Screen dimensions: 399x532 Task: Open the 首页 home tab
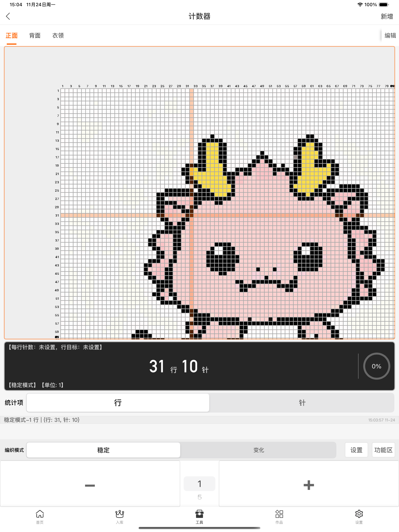[x=40, y=517]
